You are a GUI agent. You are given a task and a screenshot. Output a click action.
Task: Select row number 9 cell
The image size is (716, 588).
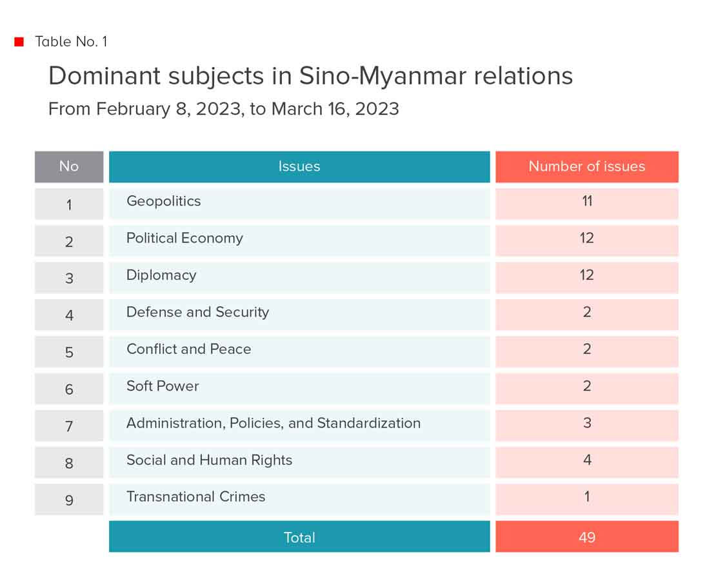coord(69,500)
